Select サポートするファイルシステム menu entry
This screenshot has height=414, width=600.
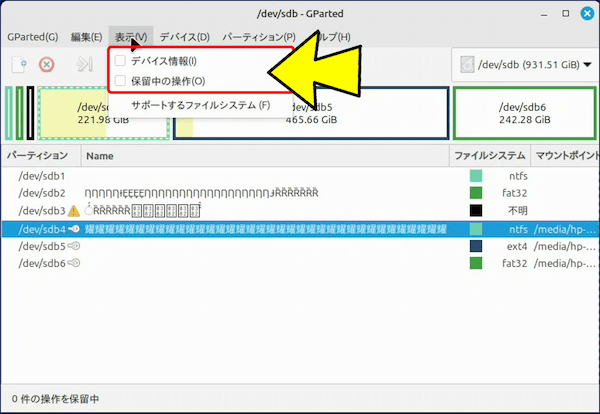pyautogui.click(x=200, y=105)
